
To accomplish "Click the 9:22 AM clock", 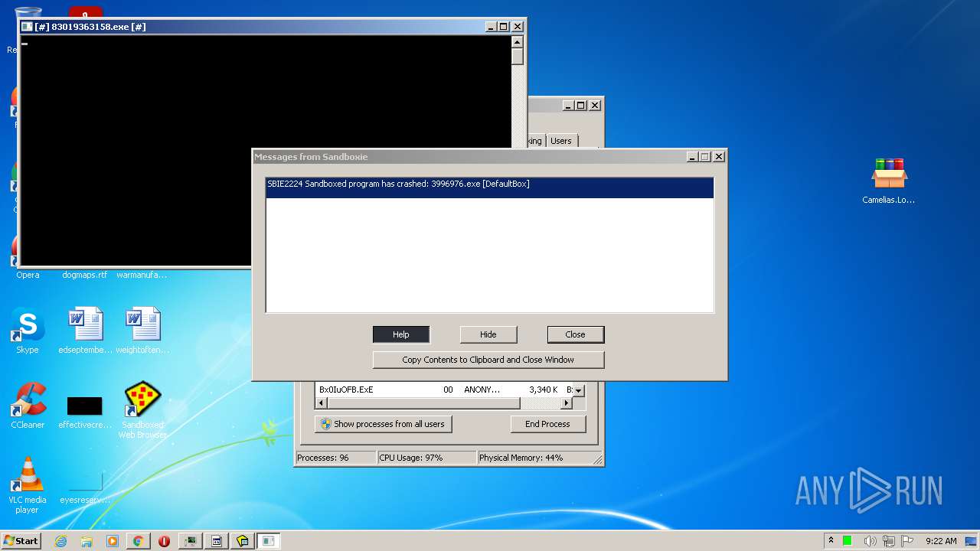I will pyautogui.click(x=941, y=541).
